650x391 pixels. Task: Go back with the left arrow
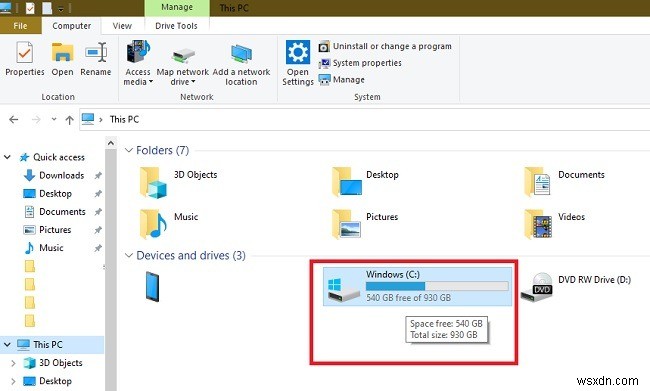[x=14, y=120]
